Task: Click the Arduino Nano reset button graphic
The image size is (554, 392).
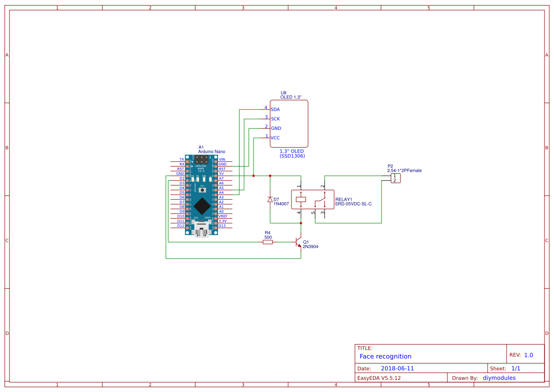Action: tap(202, 191)
